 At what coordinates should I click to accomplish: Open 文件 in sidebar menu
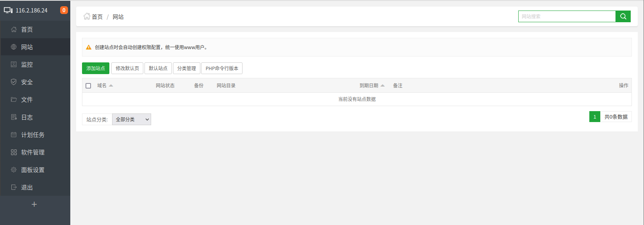tap(35, 99)
